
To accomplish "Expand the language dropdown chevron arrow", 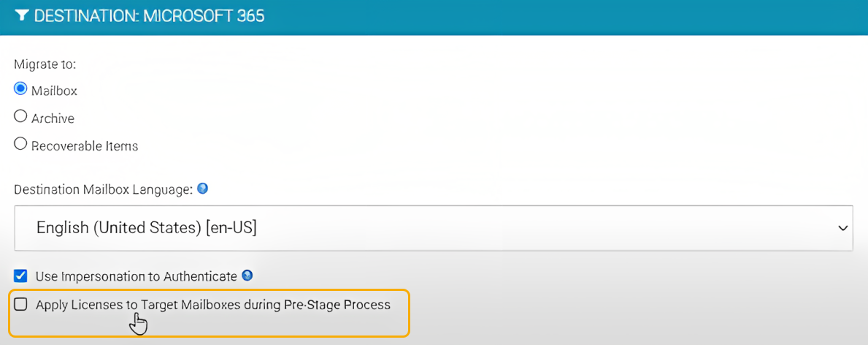I will (843, 228).
